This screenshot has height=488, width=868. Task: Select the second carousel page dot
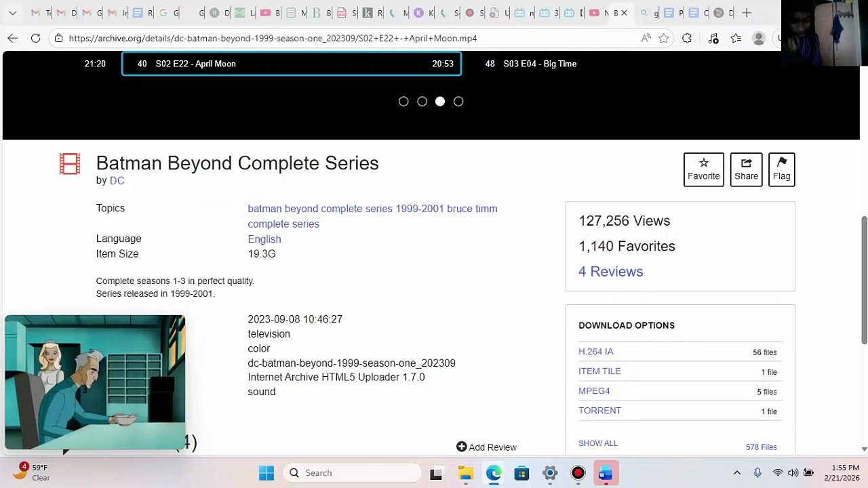(422, 102)
